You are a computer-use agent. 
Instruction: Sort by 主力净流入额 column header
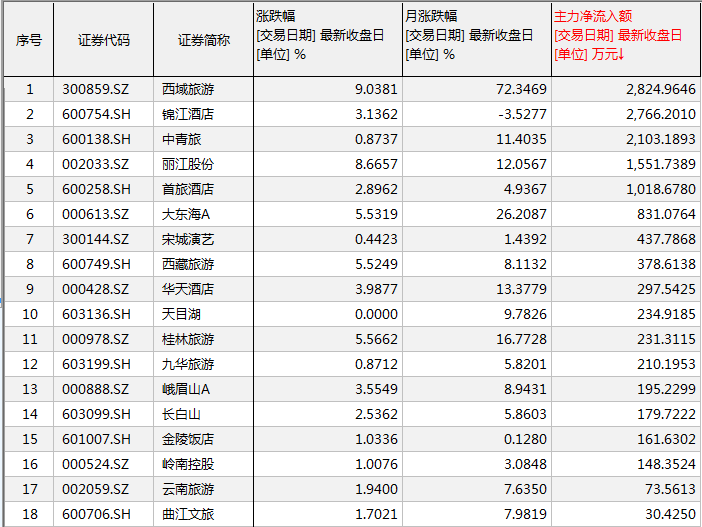click(625, 39)
